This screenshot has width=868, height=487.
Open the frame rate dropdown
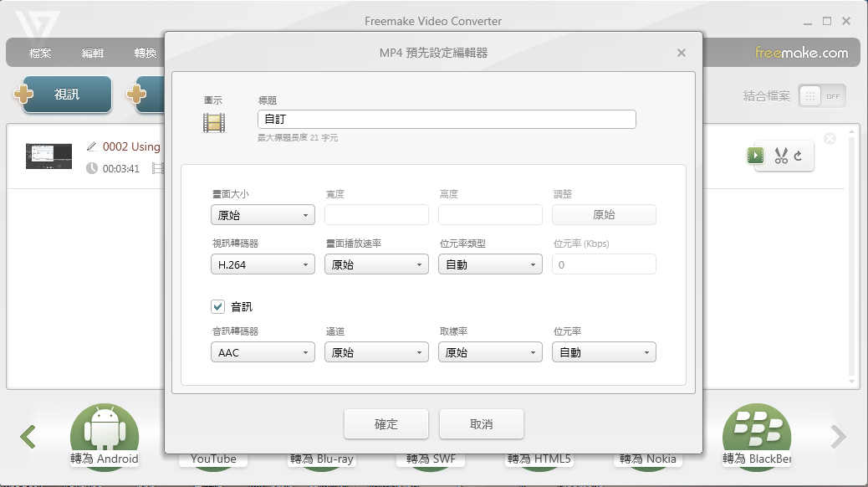point(376,264)
